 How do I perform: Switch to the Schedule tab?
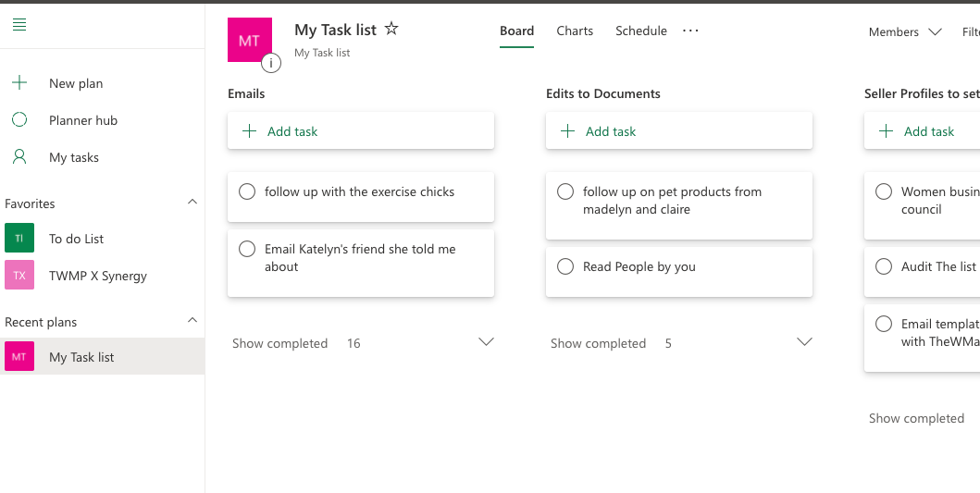640,31
